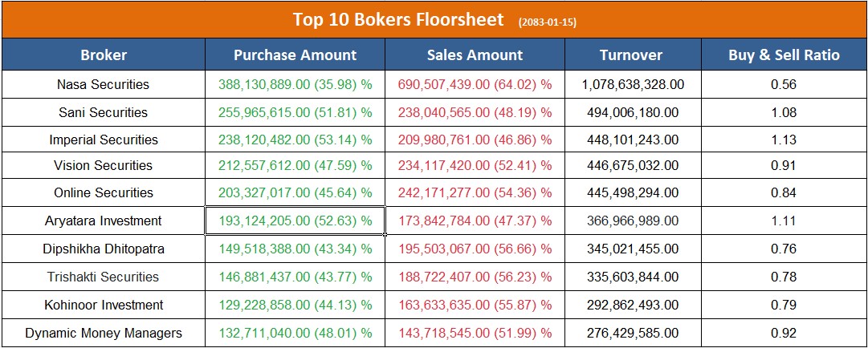Click the Broker column header
Screen dimensions: 868x348
click(x=104, y=55)
